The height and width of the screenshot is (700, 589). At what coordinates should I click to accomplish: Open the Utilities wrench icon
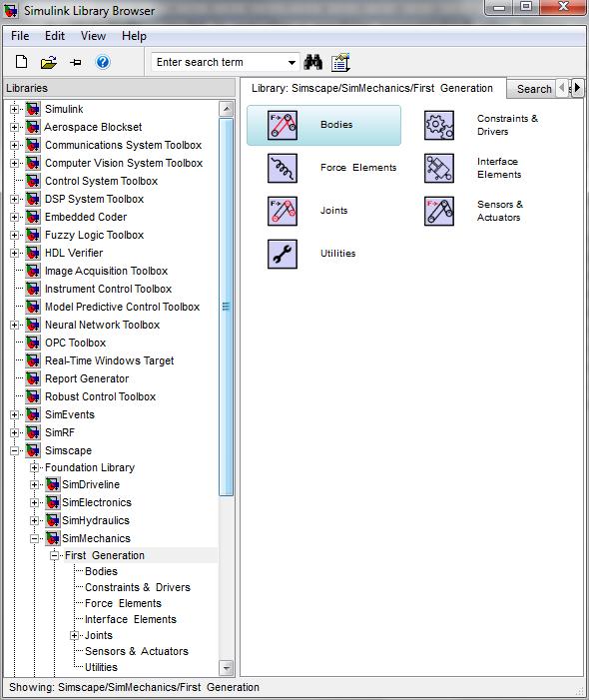pos(283,254)
